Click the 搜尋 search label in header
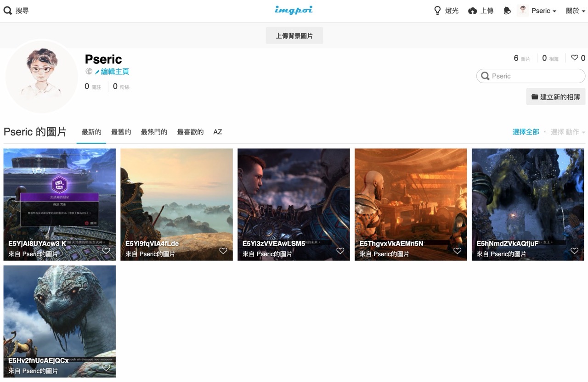This screenshot has width=588, height=382. pos(22,11)
